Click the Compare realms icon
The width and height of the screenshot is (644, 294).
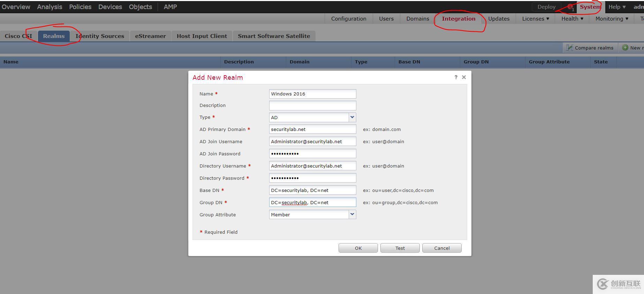coord(569,48)
